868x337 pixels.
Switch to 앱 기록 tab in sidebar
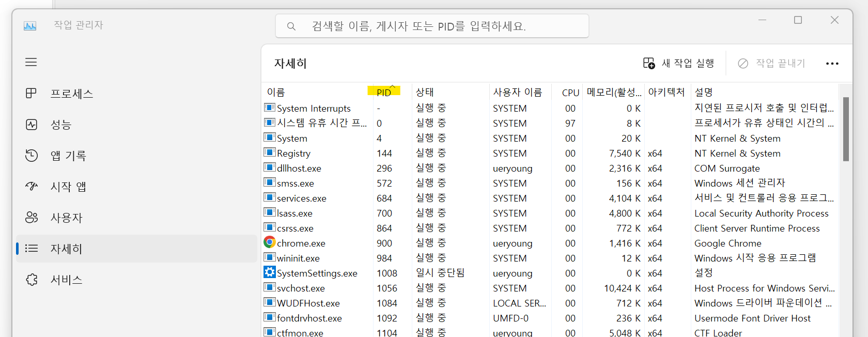pyautogui.click(x=136, y=156)
